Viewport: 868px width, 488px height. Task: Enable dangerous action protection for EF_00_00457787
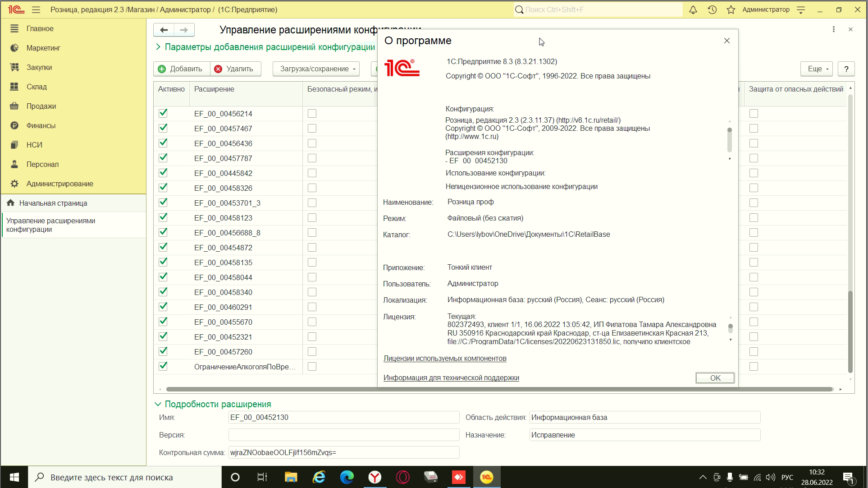[754, 158]
